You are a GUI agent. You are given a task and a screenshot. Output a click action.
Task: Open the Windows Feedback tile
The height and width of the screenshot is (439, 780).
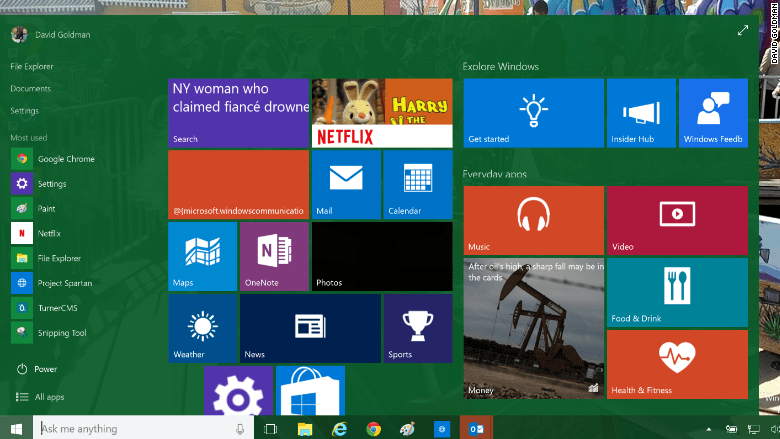click(x=713, y=113)
